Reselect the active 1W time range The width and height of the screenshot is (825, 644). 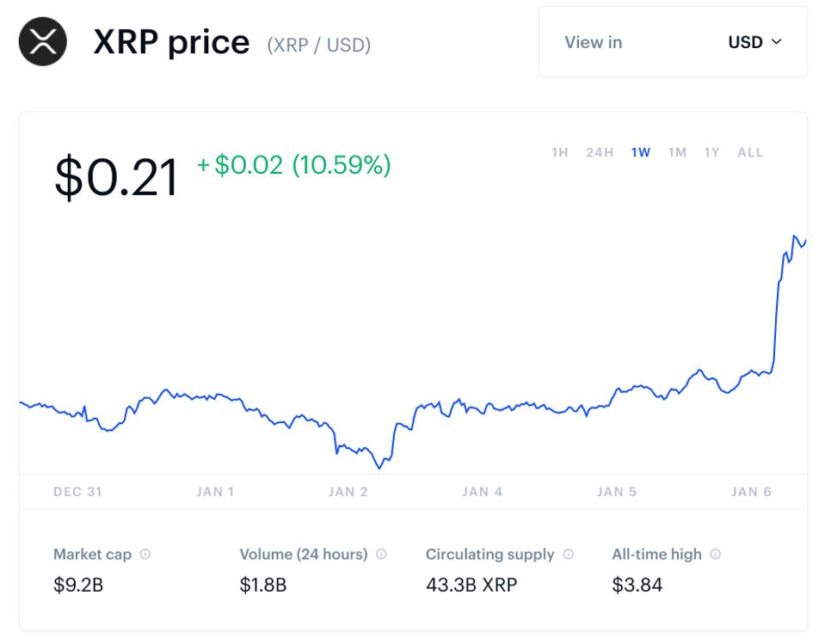(640, 152)
